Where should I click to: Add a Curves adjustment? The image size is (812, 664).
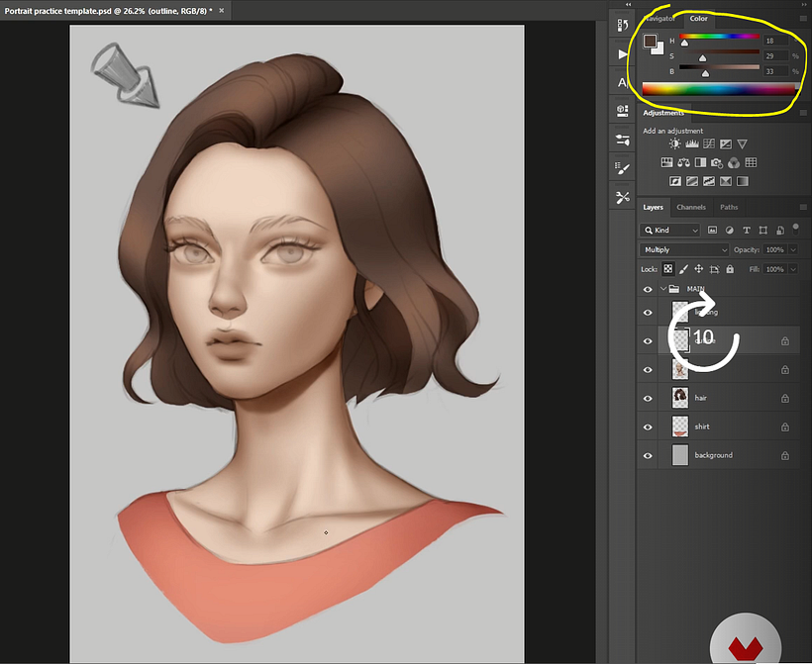pos(709,143)
